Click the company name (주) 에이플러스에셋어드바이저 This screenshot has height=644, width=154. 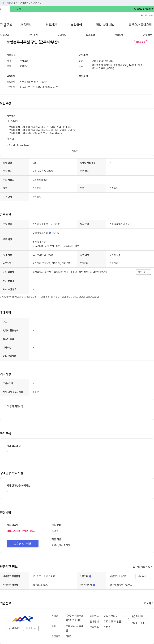(75, 618)
